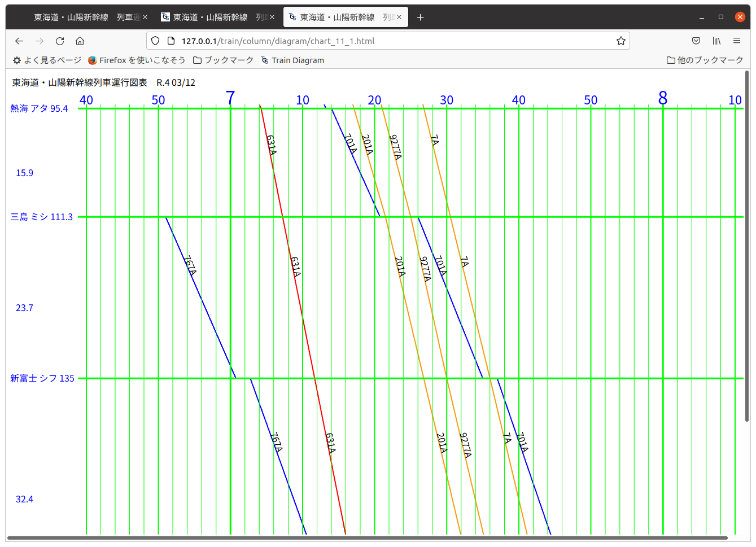Click the vertical page scrollbar
The image size is (756, 547).
coord(747,246)
